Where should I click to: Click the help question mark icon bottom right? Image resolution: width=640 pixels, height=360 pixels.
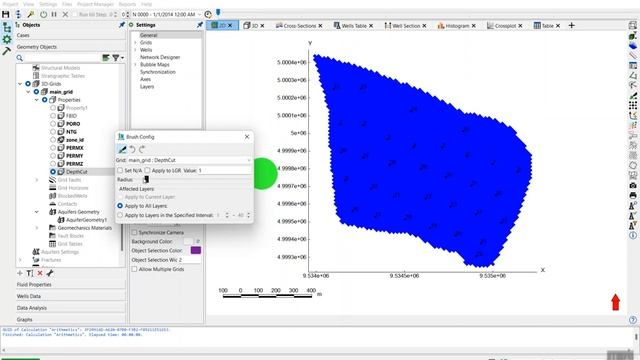633,320
